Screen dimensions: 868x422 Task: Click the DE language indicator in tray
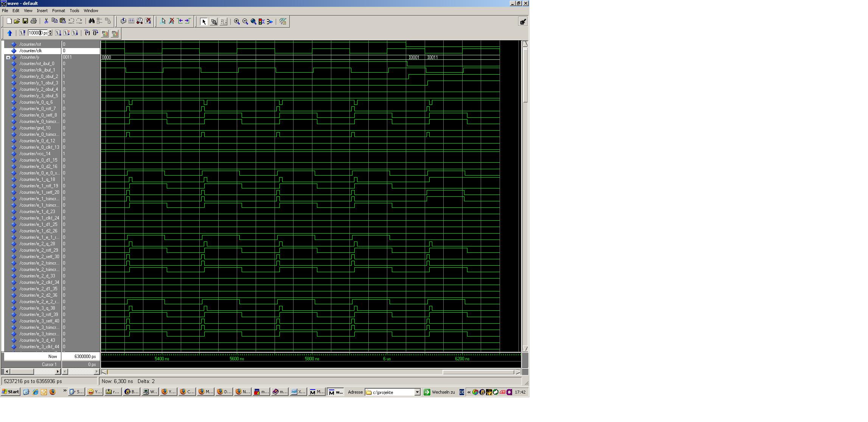[461, 392]
